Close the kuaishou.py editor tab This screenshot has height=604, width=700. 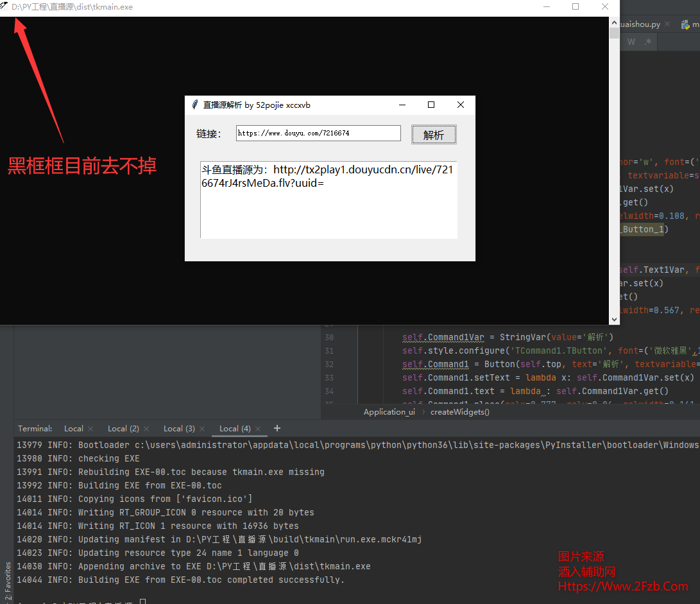pos(667,24)
